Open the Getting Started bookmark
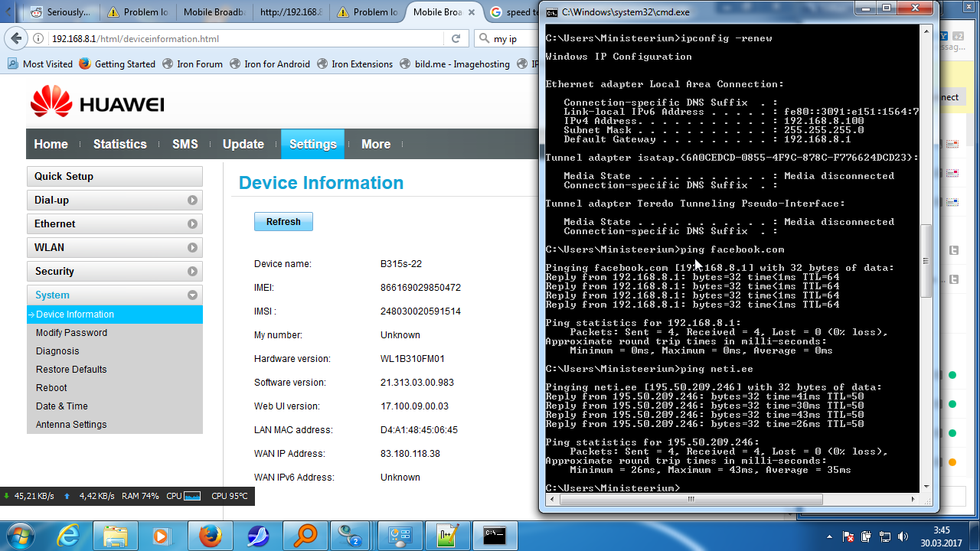 coord(117,64)
